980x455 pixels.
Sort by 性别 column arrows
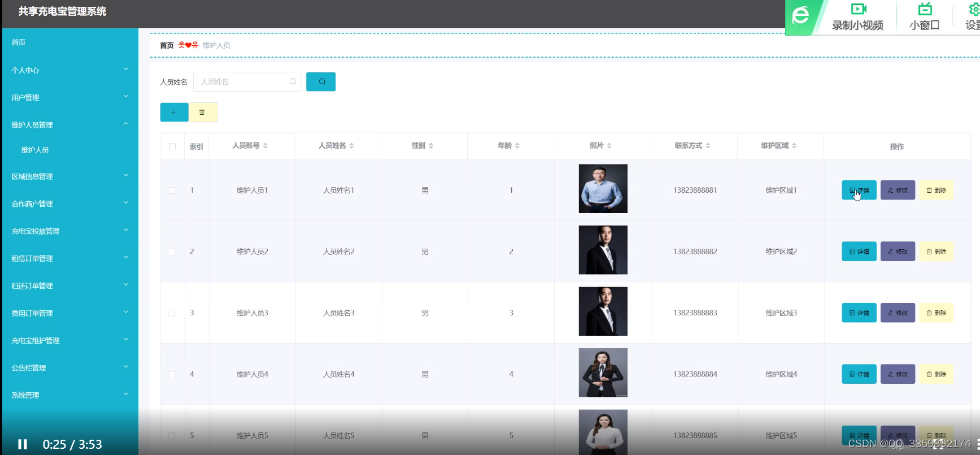(x=431, y=146)
